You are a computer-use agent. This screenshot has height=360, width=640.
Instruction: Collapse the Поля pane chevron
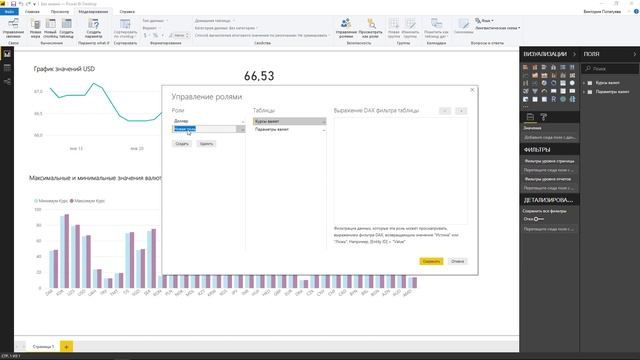635,54
